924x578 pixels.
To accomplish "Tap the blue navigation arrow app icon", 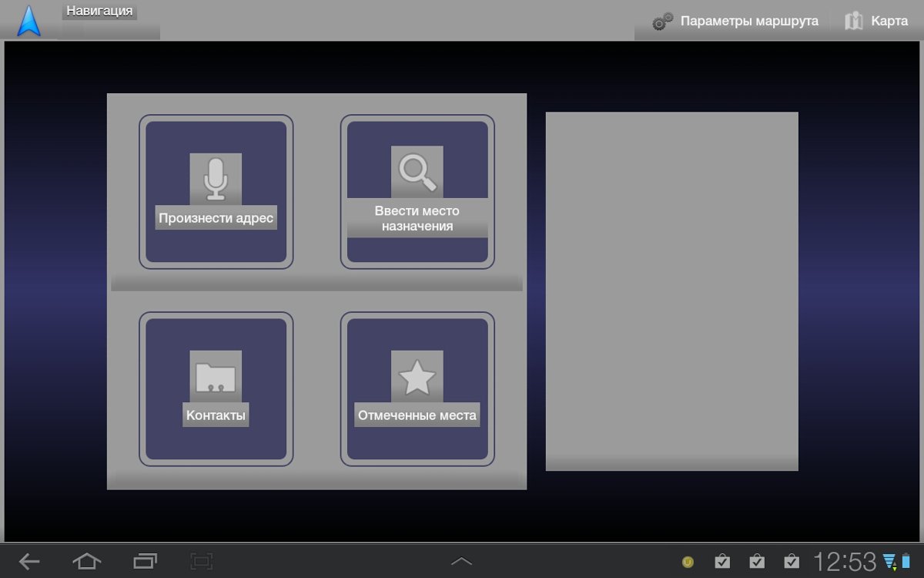I will [x=29, y=21].
